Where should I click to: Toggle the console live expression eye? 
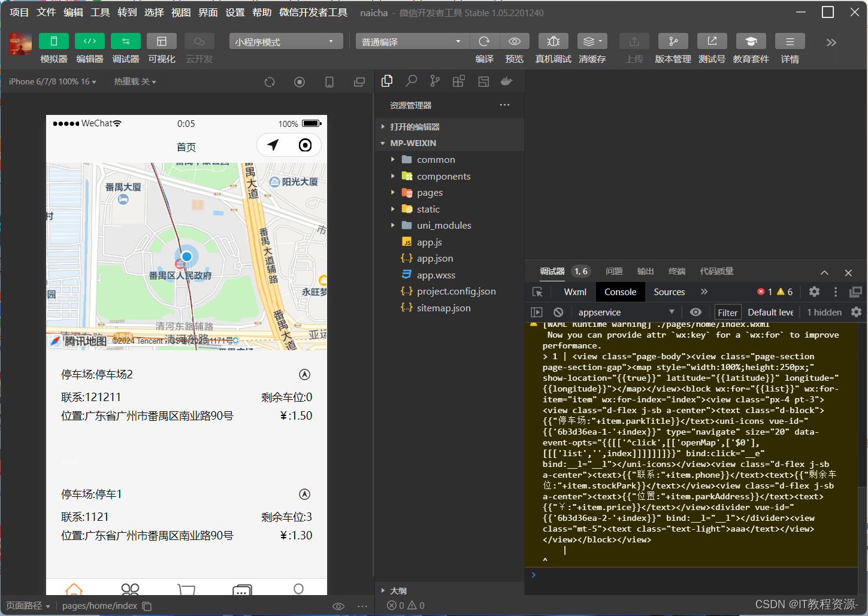coord(695,312)
